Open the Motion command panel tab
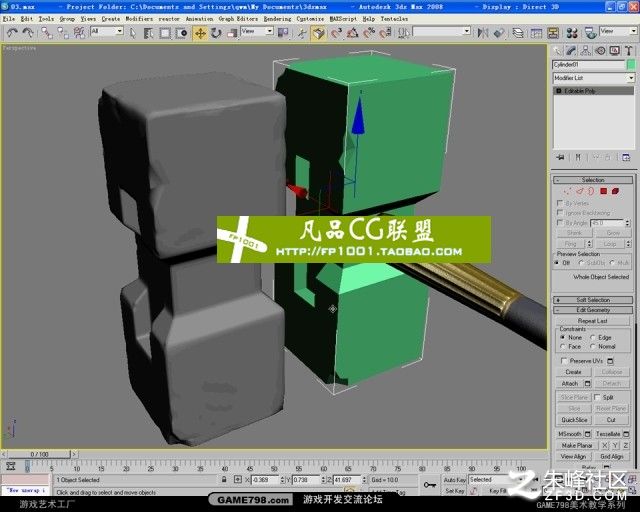Image resolution: width=640 pixels, height=512 pixels. pyautogui.click(x=600, y=51)
